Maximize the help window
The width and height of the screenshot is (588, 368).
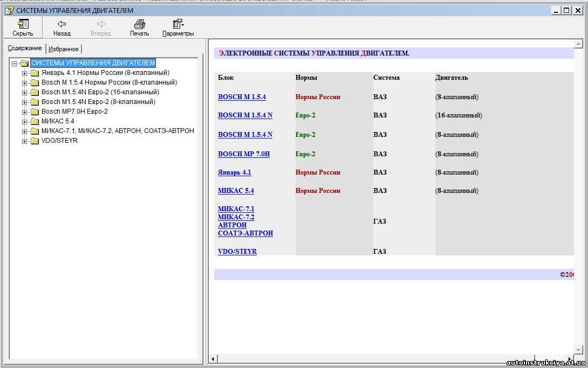tap(566, 10)
